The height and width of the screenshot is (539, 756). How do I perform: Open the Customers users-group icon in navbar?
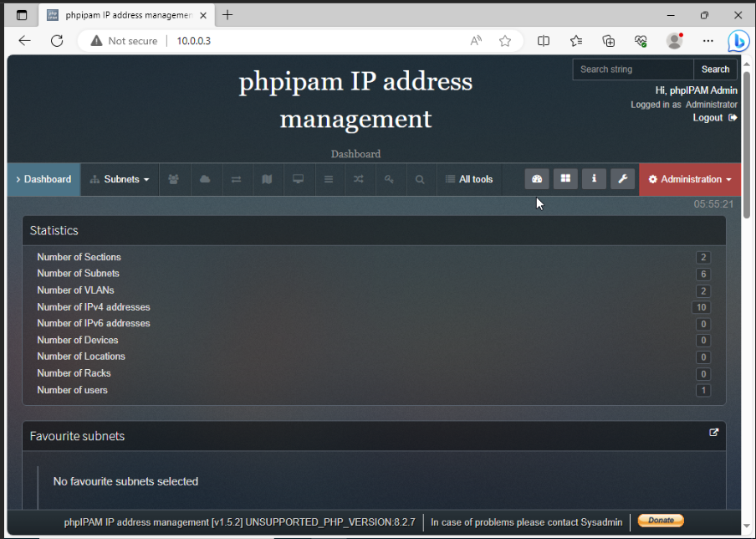174,179
